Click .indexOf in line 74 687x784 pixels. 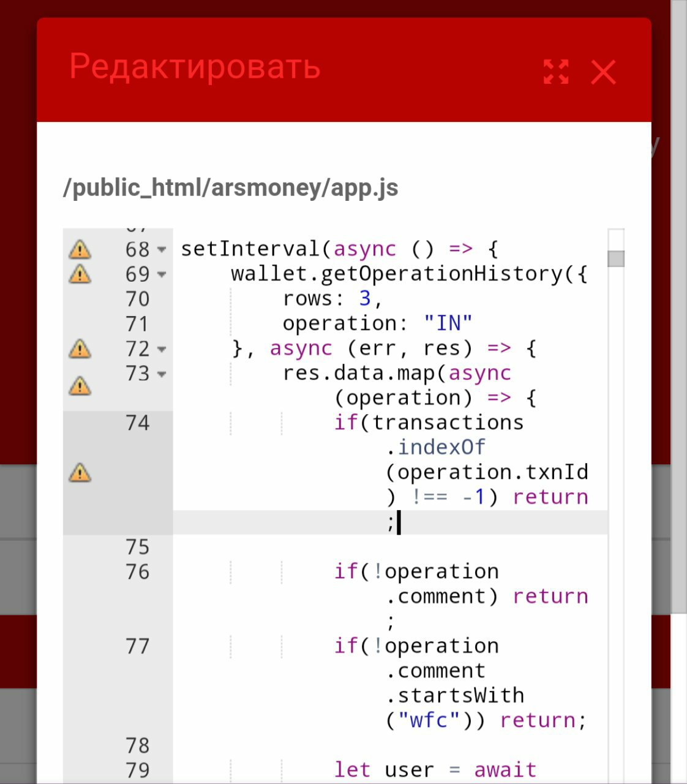435,448
